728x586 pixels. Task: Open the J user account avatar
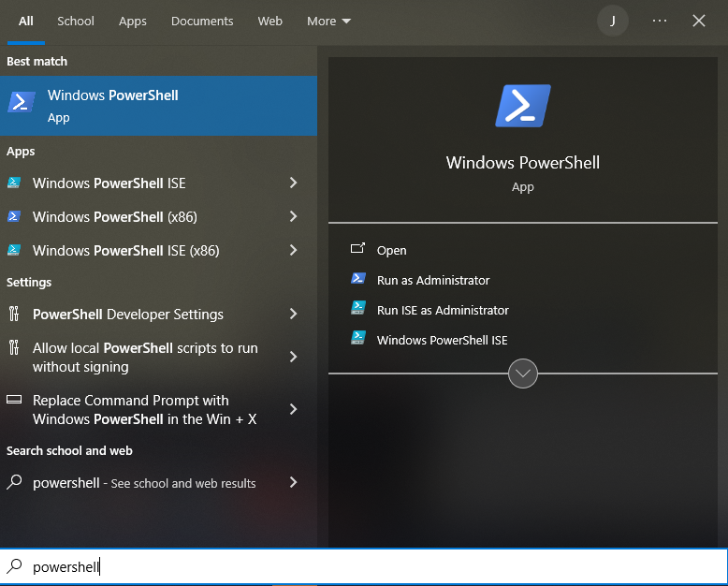[612, 21]
